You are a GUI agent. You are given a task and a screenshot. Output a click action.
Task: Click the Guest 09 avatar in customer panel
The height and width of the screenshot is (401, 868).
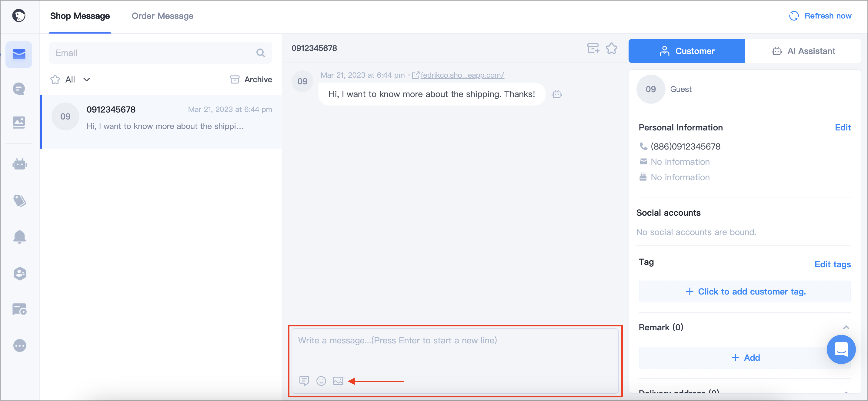pos(651,89)
